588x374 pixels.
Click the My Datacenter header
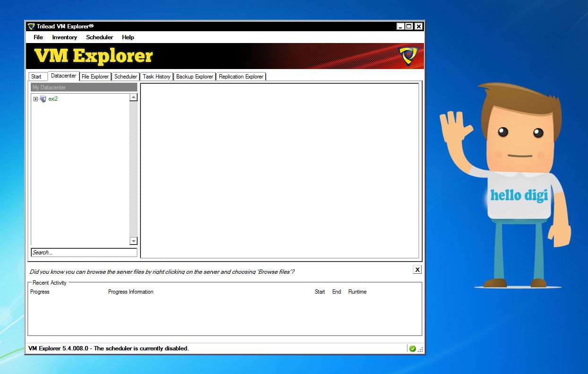pyautogui.click(x=84, y=87)
